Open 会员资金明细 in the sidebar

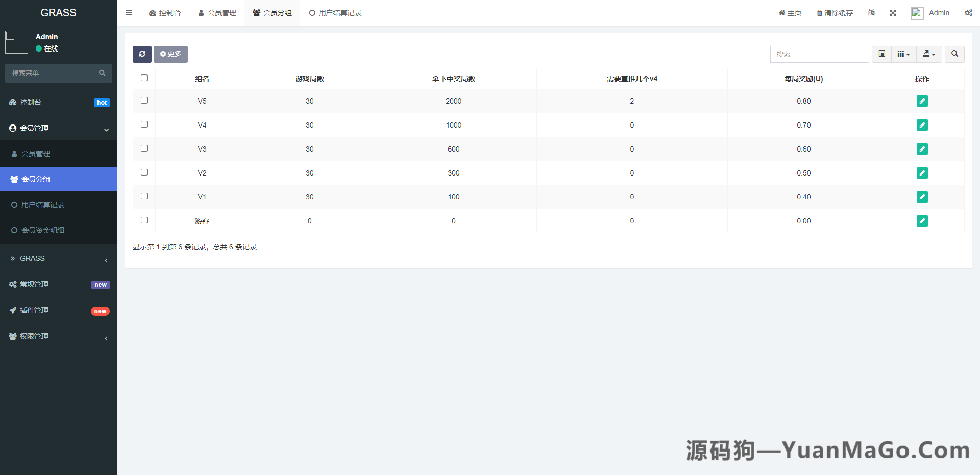[43, 230]
